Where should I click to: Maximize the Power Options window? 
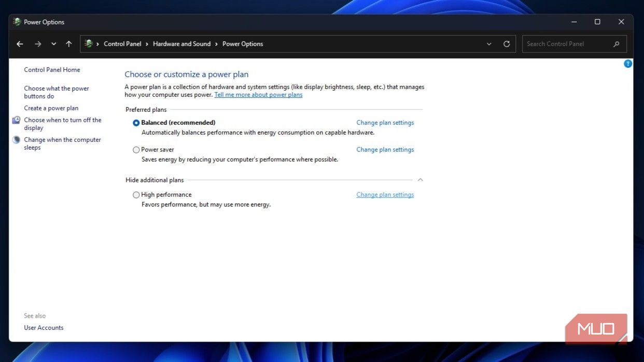[x=597, y=22]
